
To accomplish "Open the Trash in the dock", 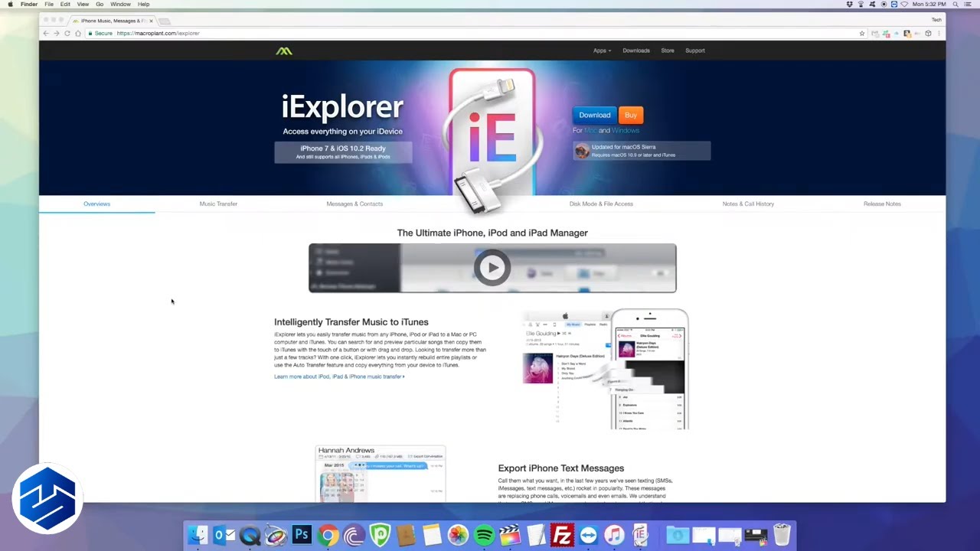I will click(782, 535).
